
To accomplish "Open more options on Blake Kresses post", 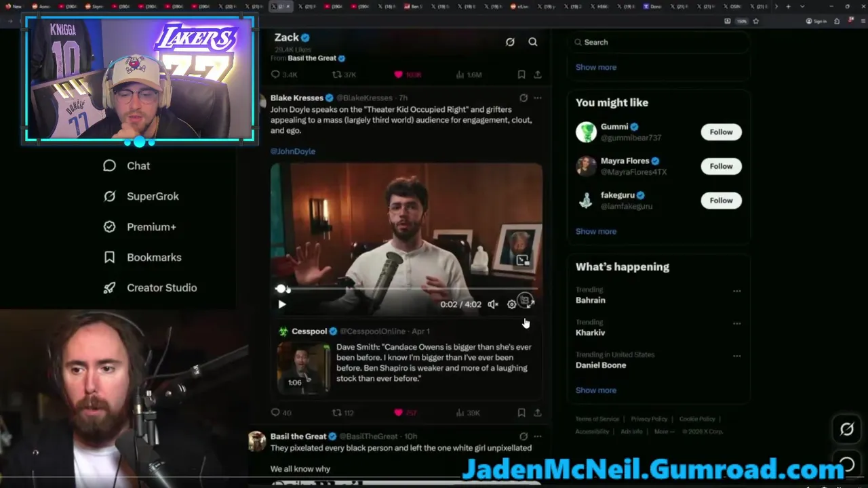I will click(538, 98).
